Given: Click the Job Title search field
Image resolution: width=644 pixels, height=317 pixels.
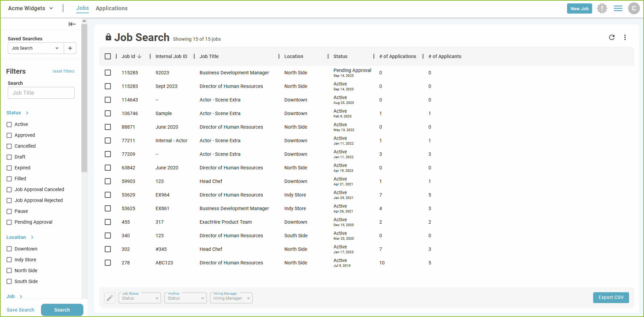Looking at the screenshot, I should 41,93.
